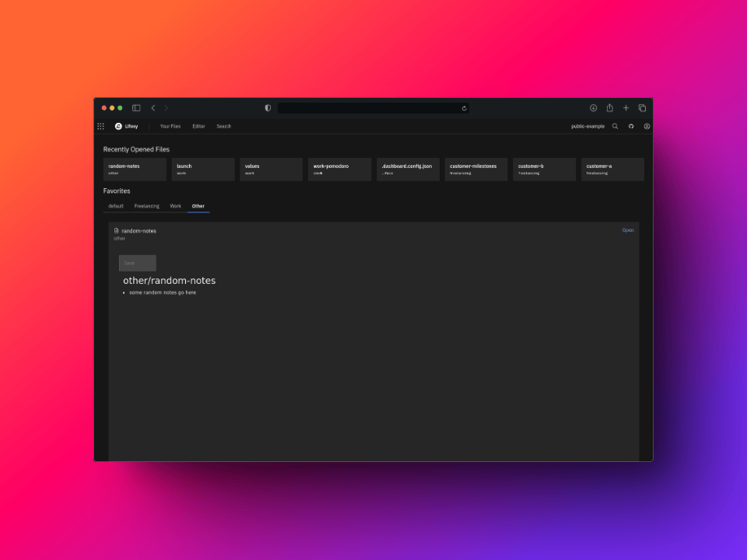Open the work-pomodoro recent file card
Image resolution: width=747 pixels, height=560 pixels.
339,169
